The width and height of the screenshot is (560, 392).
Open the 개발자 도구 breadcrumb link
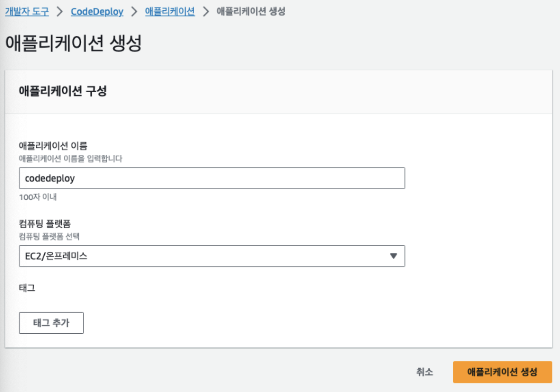coord(27,11)
